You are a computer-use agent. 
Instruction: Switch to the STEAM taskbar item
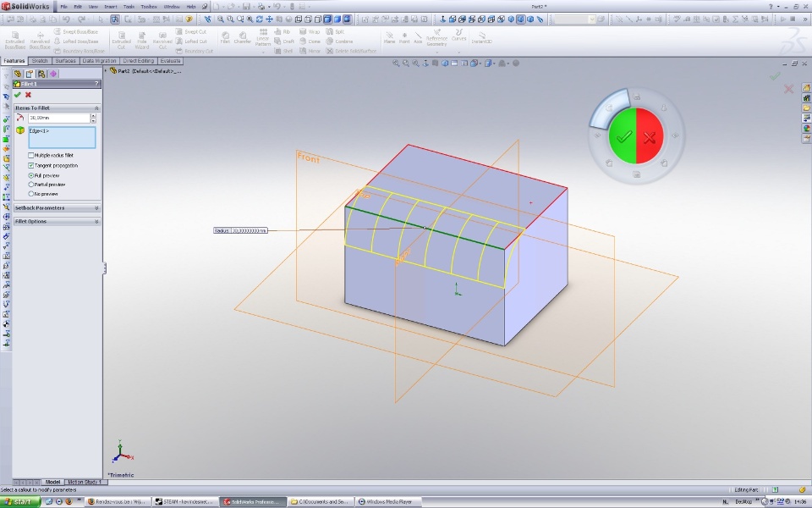185,502
